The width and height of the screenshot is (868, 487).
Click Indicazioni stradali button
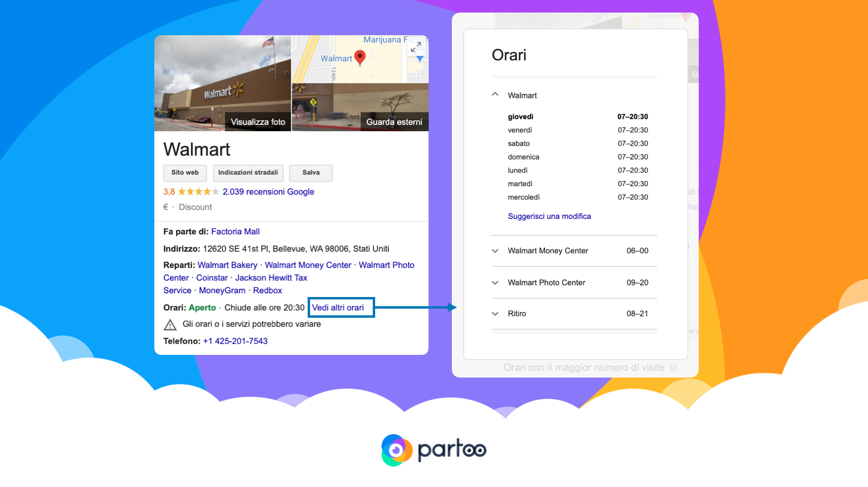248,173
